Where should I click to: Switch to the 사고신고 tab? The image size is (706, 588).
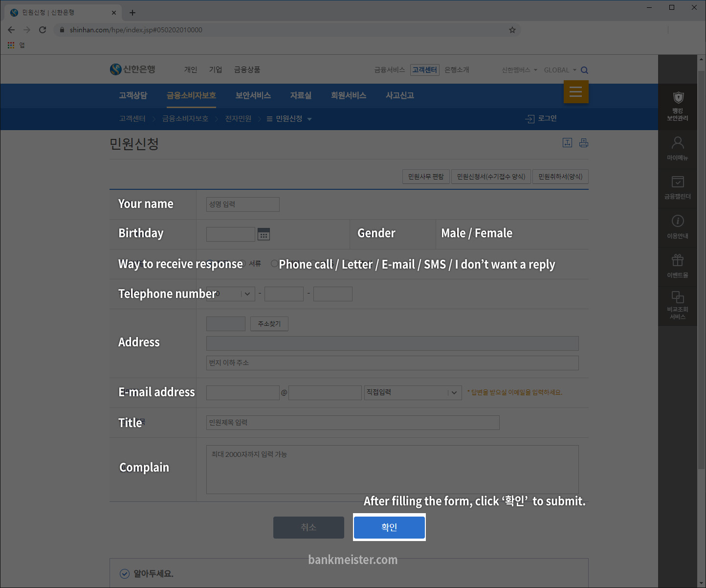pos(400,95)
